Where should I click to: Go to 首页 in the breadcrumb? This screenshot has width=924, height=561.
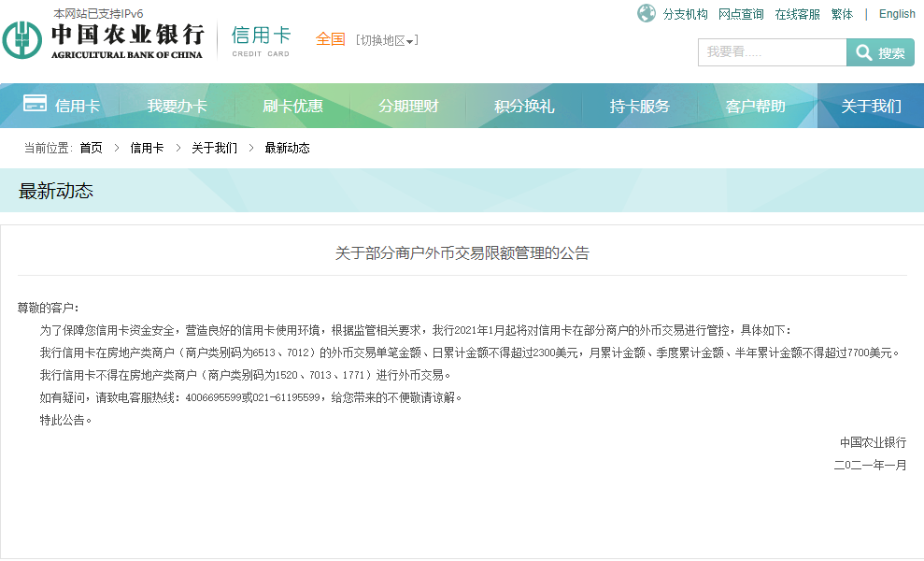tap(92, 148)
